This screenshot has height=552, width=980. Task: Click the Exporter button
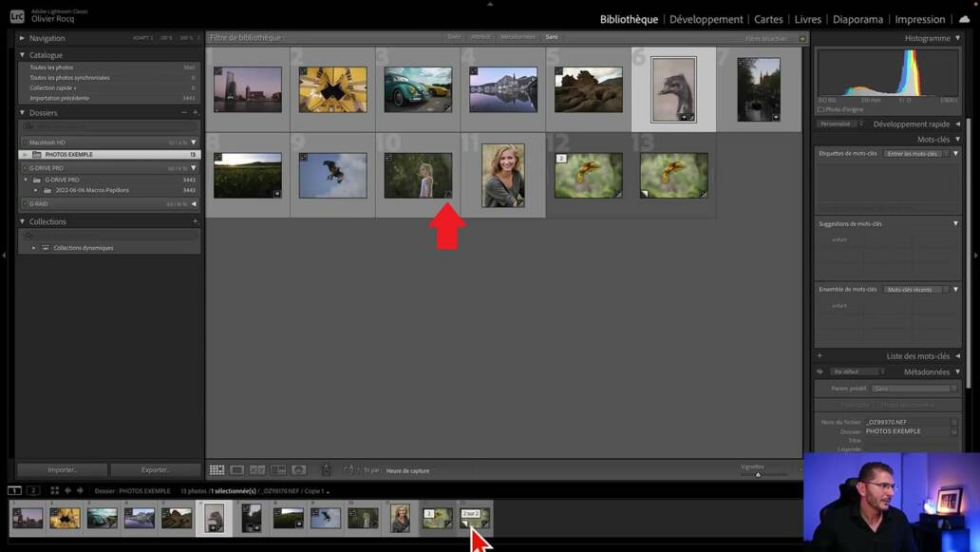pyautogui.click(x=155, y=469)
